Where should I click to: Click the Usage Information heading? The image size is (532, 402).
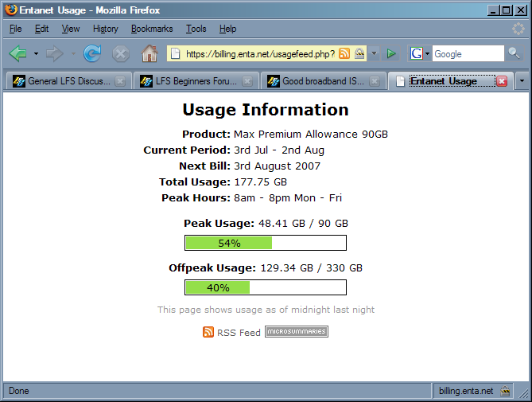click(x=266, y=110)
